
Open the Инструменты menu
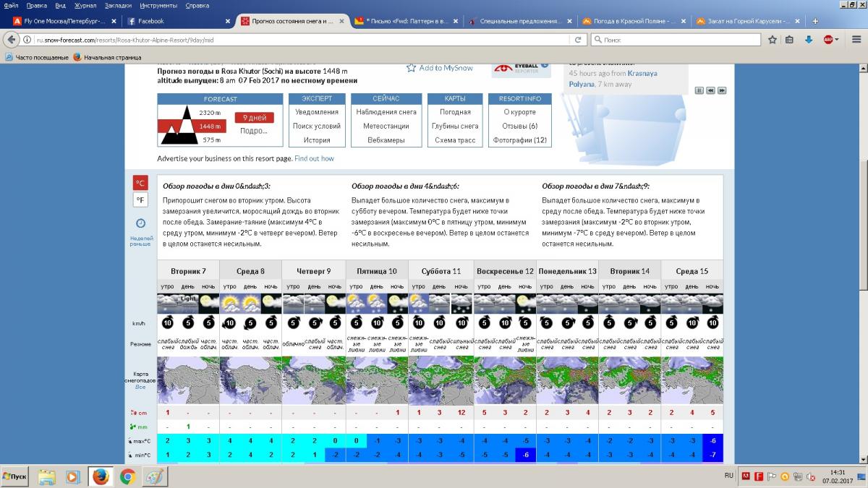tap(159, 5)
